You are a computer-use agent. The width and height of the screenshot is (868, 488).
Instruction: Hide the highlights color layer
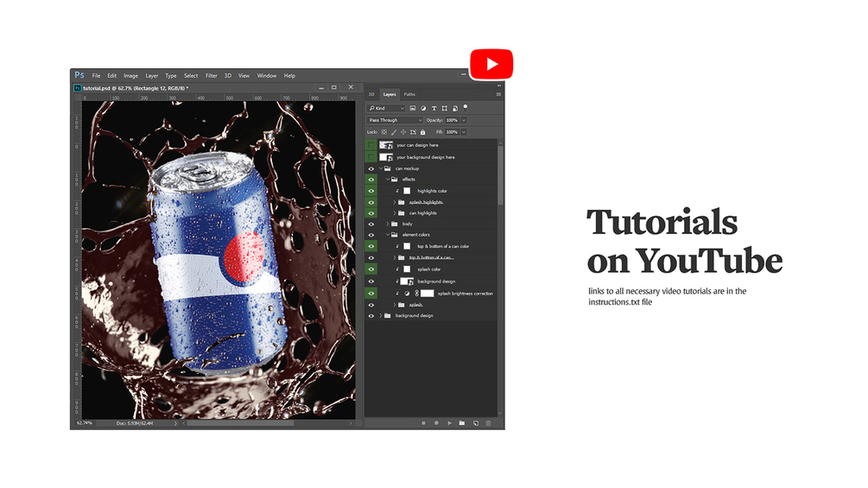(371, 191)
